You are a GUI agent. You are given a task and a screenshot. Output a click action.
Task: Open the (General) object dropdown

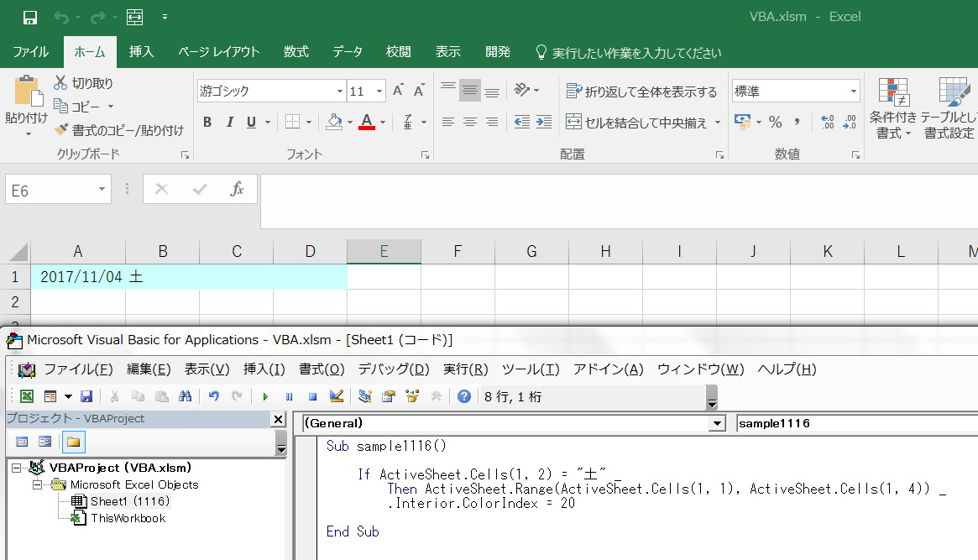(x=716, y=424)
